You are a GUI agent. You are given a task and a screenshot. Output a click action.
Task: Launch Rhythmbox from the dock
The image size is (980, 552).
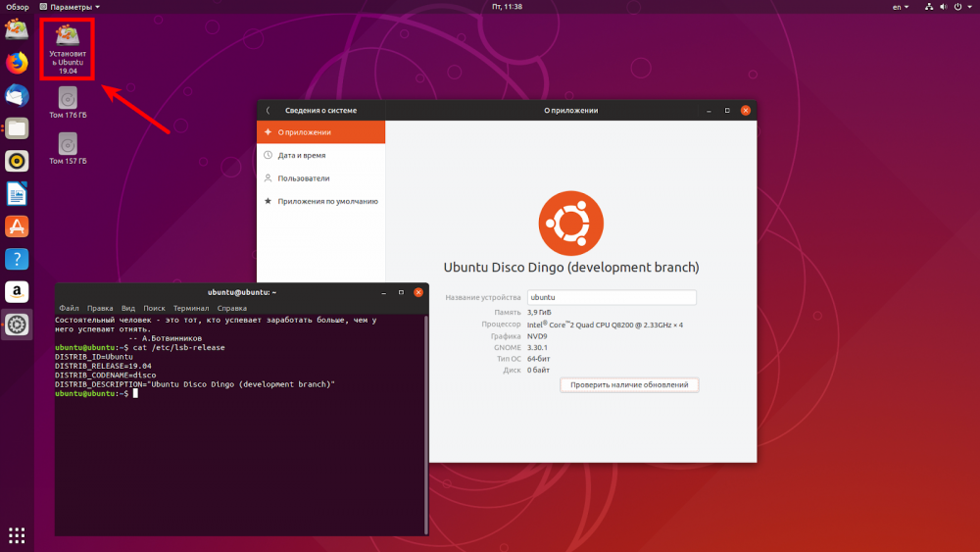point(17,162)
